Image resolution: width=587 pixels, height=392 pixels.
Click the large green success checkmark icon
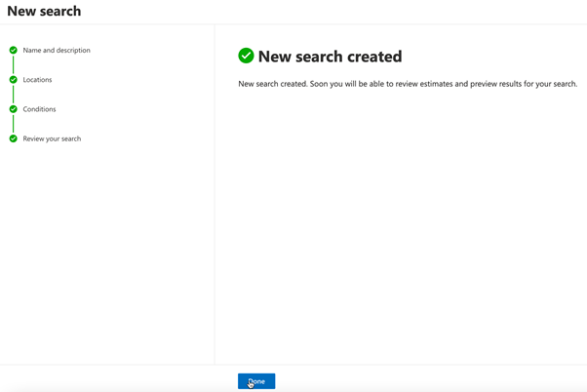[246, 56]
